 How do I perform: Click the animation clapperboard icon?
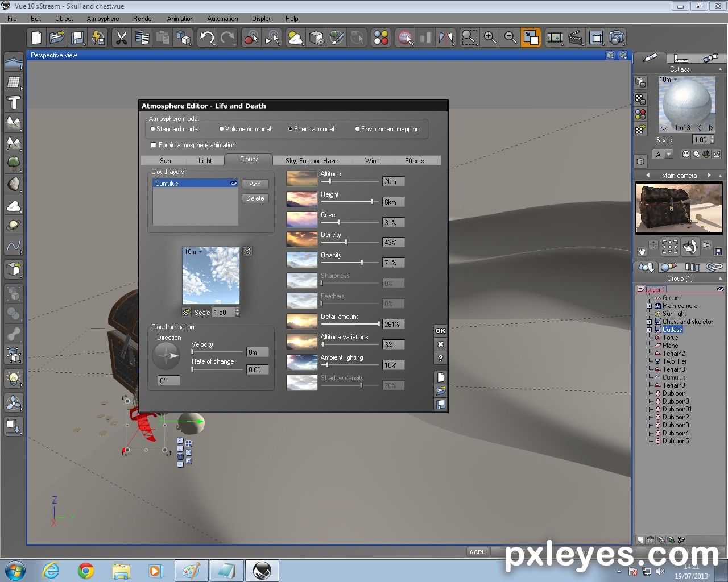[576, 38]
